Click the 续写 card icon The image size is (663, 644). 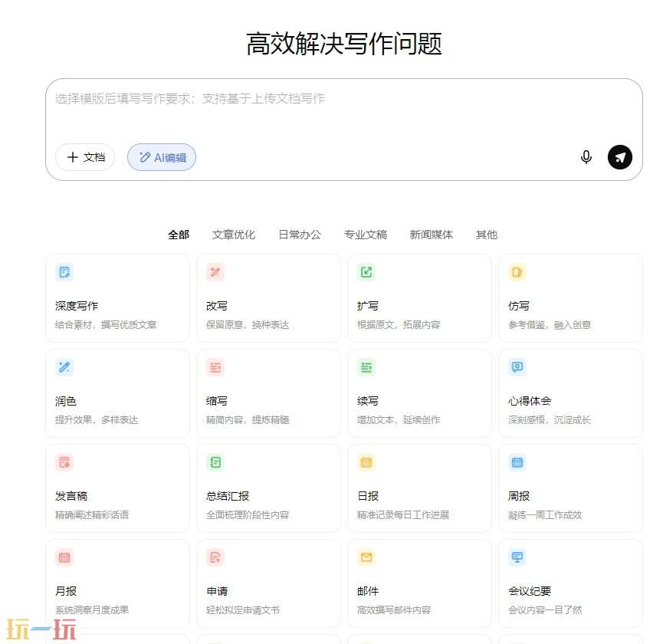(x=366, y=367)
